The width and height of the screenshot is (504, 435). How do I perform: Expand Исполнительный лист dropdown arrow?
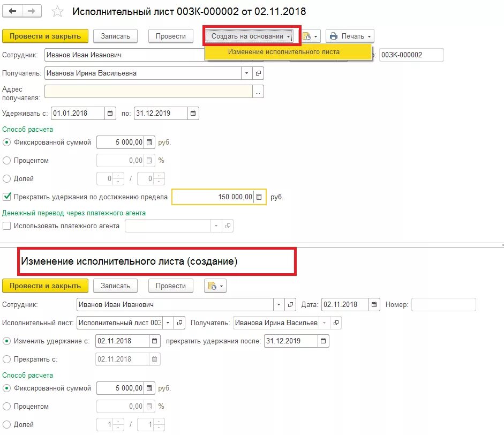[x=168, y=323]
